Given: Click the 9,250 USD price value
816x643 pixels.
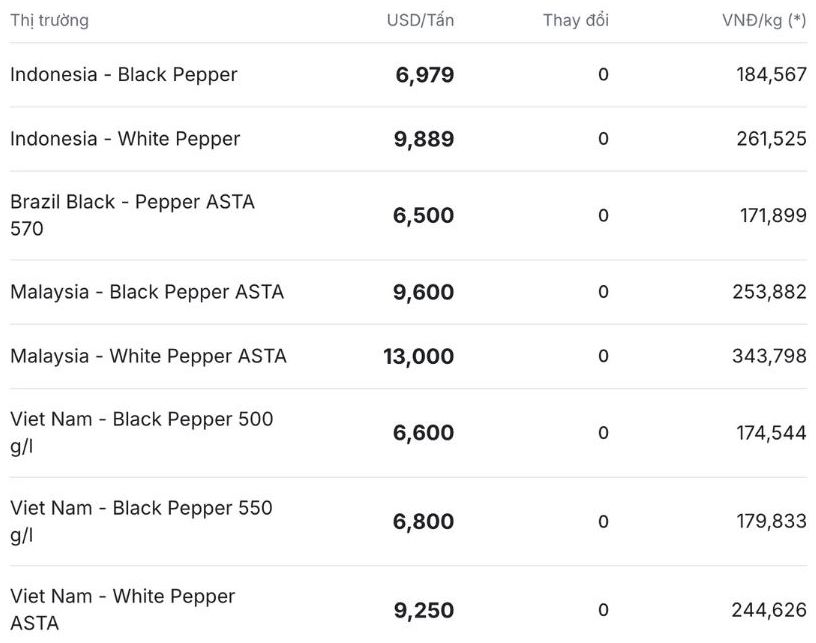Looking at the screenshot, I should 424,610.
